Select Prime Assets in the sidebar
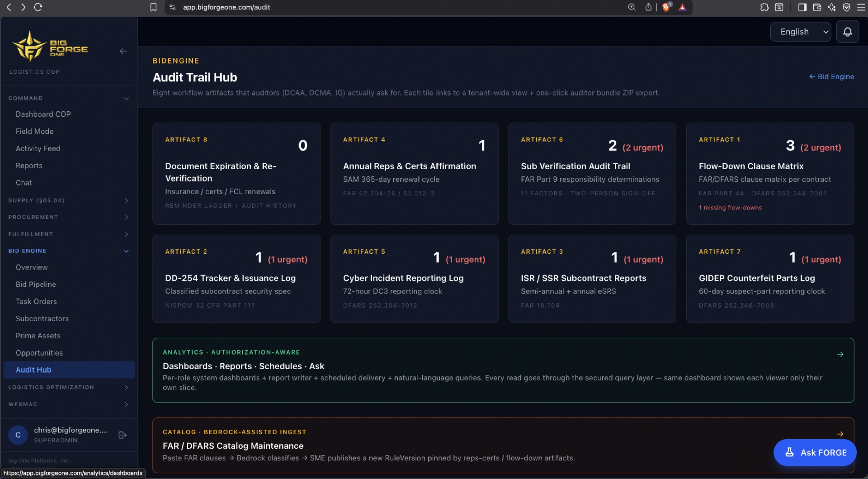 tap(69, 336)
